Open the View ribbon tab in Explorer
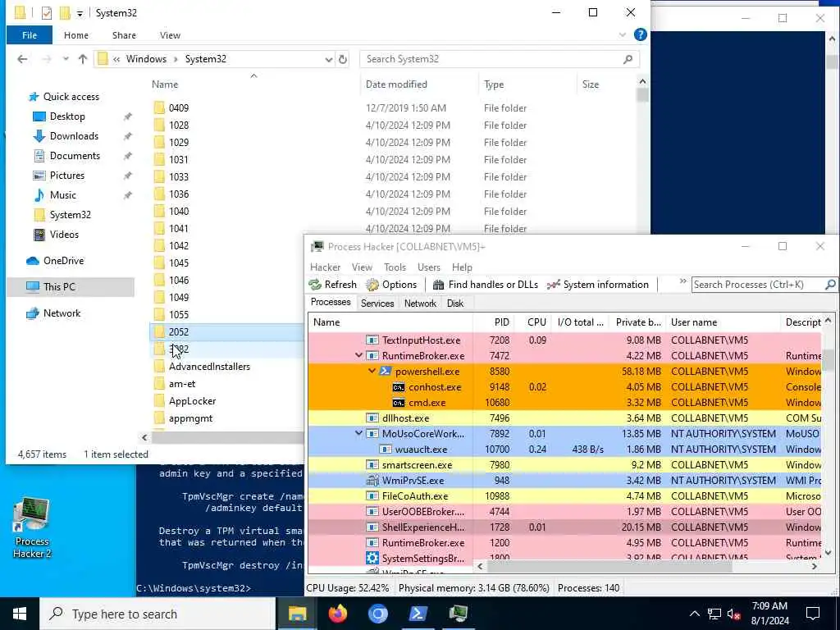This screenshot has width=840, height=630. (170, 34)
